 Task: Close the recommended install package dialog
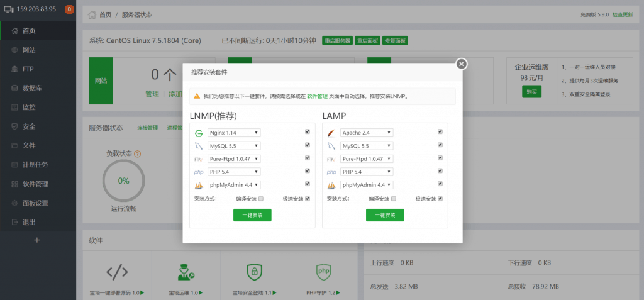(x=462, y=64)
